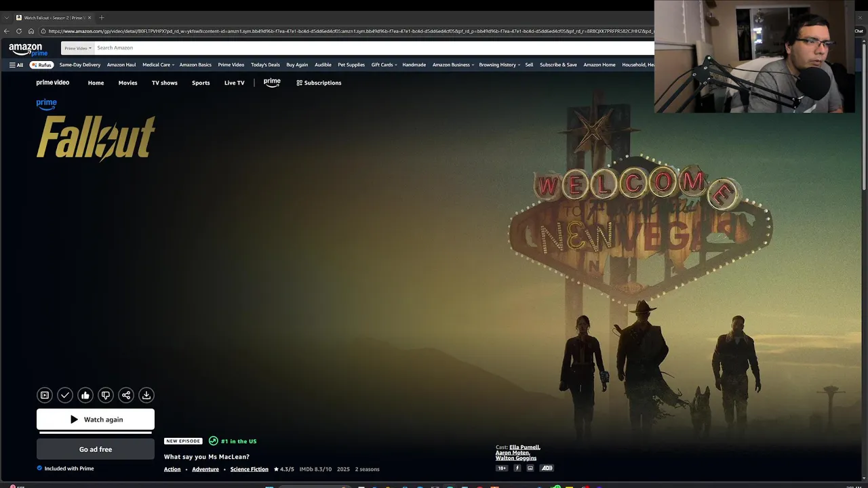Select the Live TV tab
The height and width of the screenshot is (488, 868).
[235, 83]
